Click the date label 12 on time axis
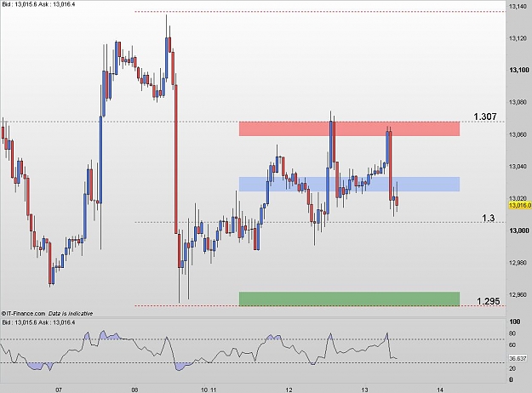 [x=289, y=390]
